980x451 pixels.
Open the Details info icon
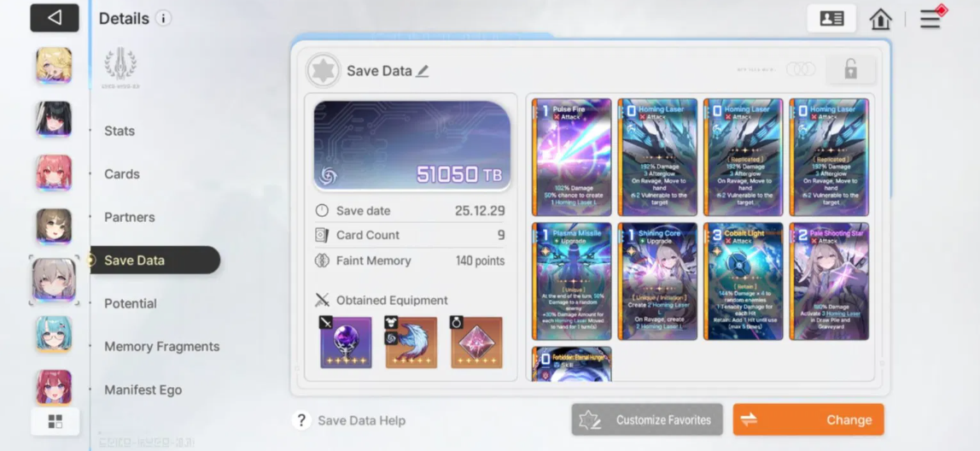point(163,18)
